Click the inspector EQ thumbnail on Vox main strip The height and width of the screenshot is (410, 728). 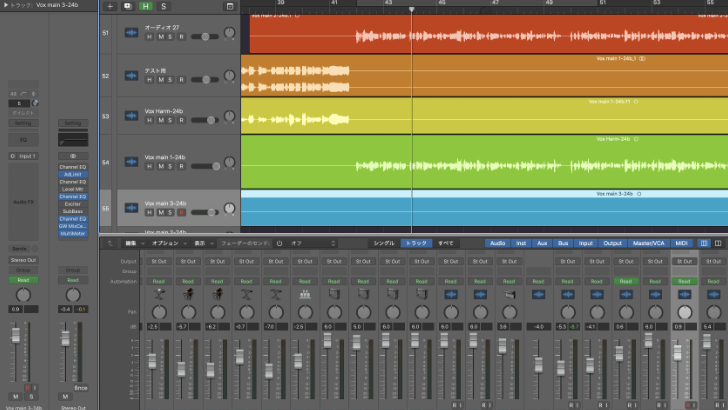click(x=23, y=140)
